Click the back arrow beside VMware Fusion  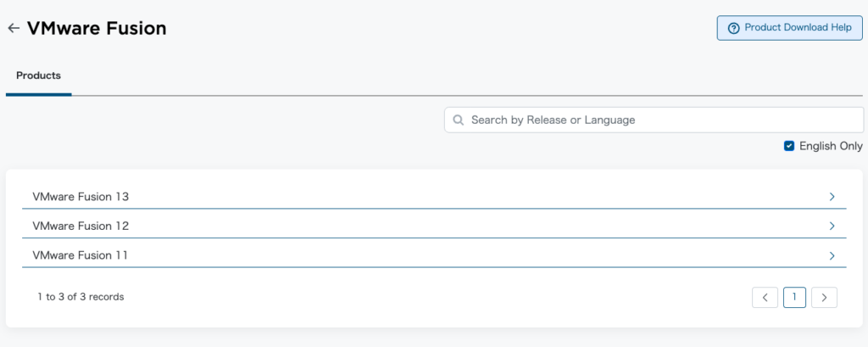point(13,28)
